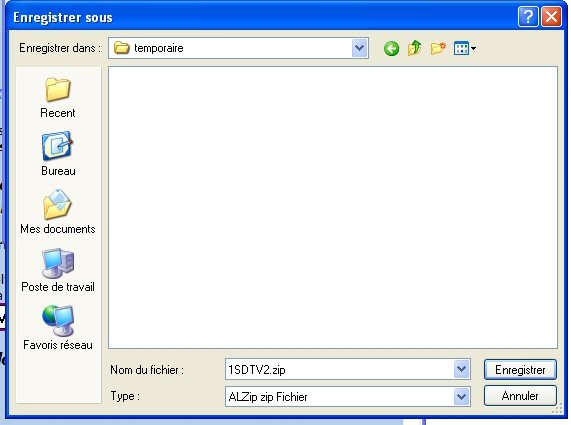Go up one folder level
The width and height of the screenshot is (571, 425).
click(414, 48)
